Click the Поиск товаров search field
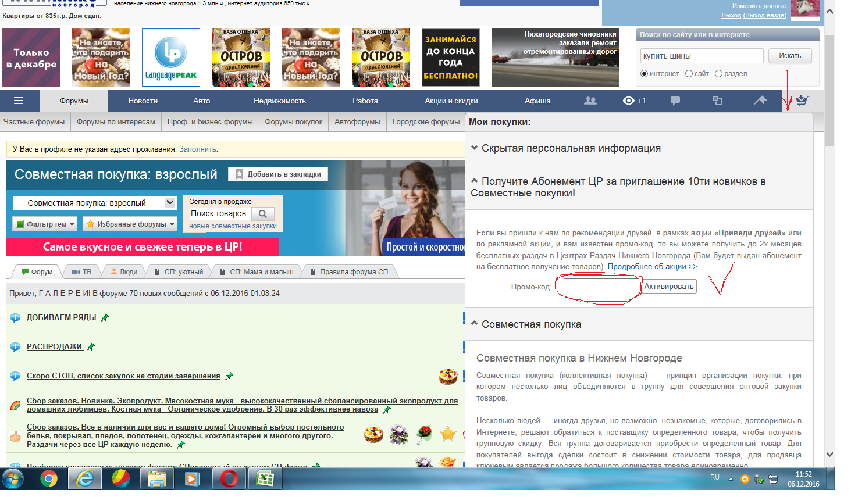This screenshot has height=504, width=851. point(221,214)
